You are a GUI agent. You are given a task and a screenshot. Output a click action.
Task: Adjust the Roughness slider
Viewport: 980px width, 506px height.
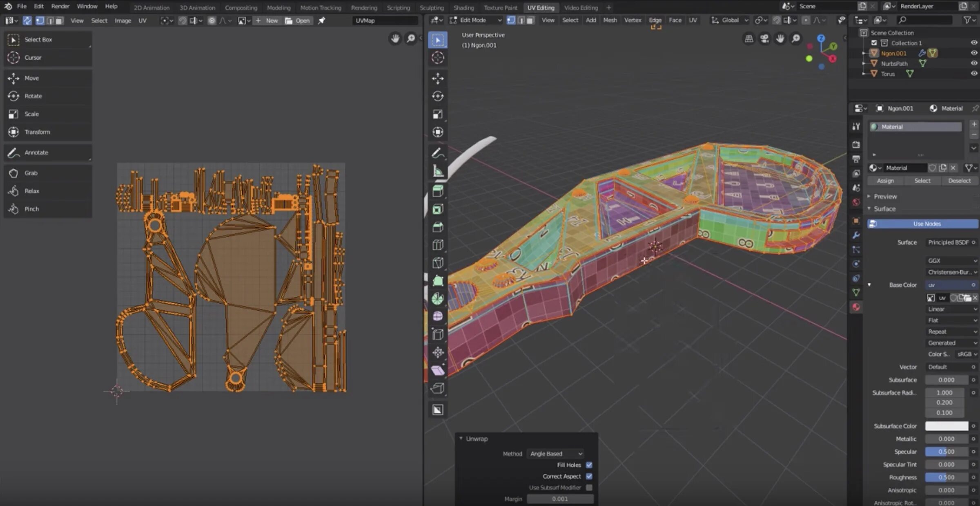(946, 477)
